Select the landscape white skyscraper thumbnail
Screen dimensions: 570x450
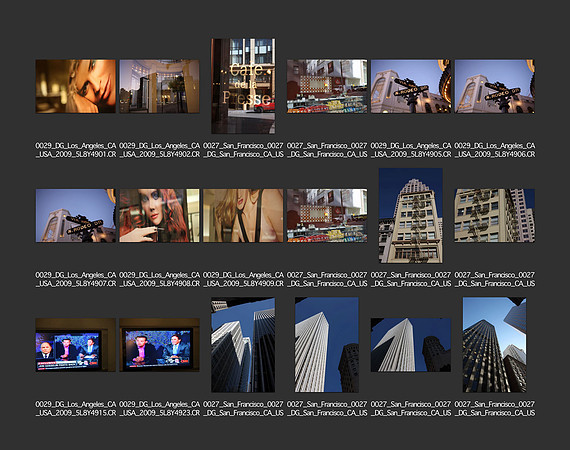(411, 345)
